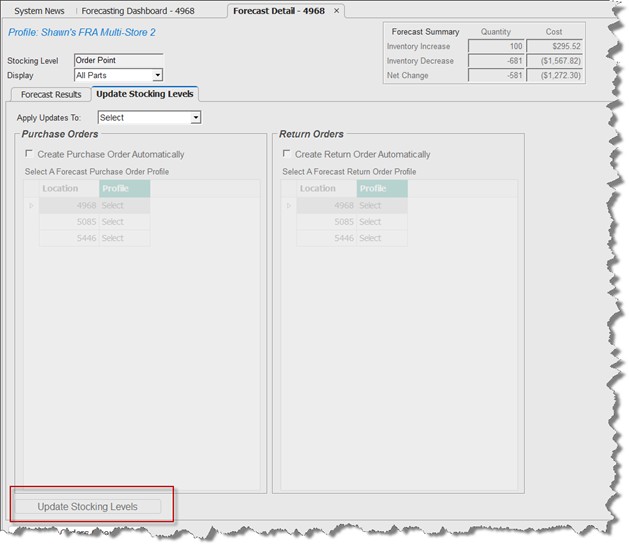This screenshot has width=629, height=544.
Task: Close the Forecast Detail - 4968 tab
Action: [x=337, y=11]
